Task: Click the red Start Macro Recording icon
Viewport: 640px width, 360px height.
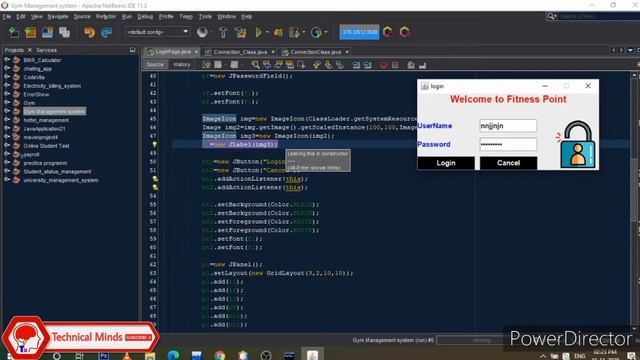Action: point(383,64)
